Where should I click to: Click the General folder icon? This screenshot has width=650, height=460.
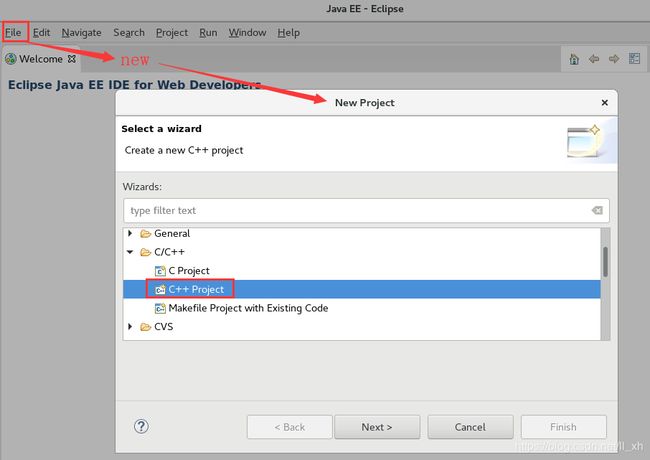pos(145,234)
